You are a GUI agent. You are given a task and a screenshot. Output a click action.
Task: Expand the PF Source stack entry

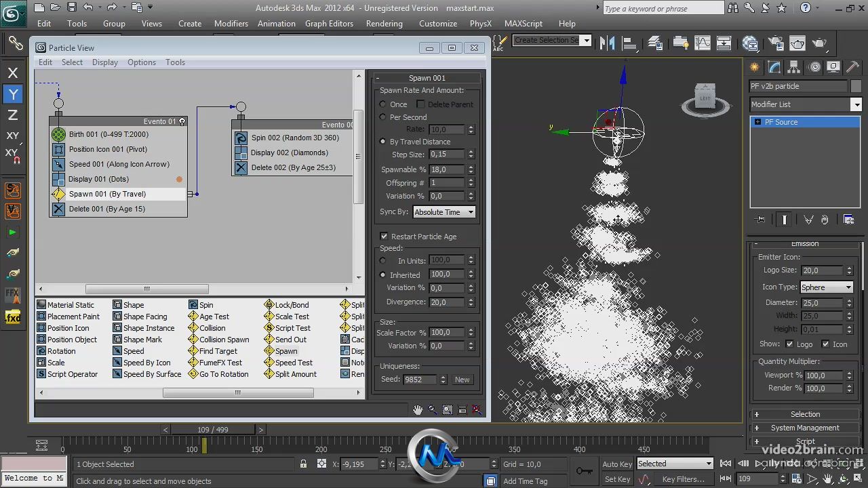click(757, 122)
